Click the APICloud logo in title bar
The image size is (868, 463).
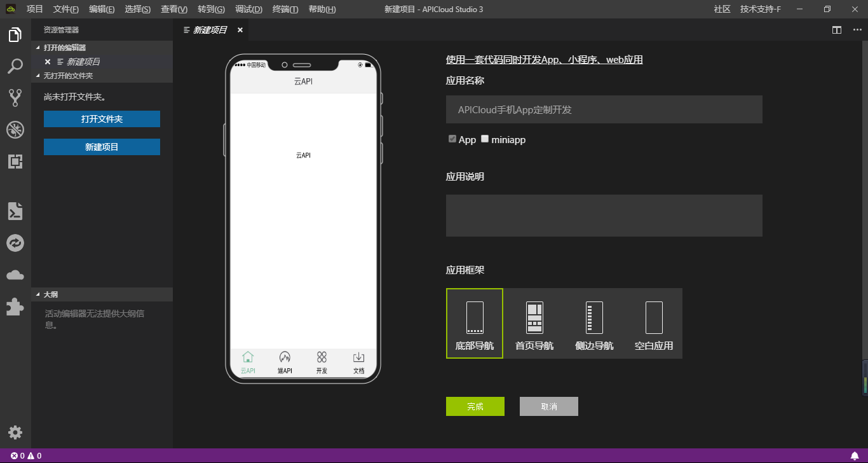(x=11, y=9)
